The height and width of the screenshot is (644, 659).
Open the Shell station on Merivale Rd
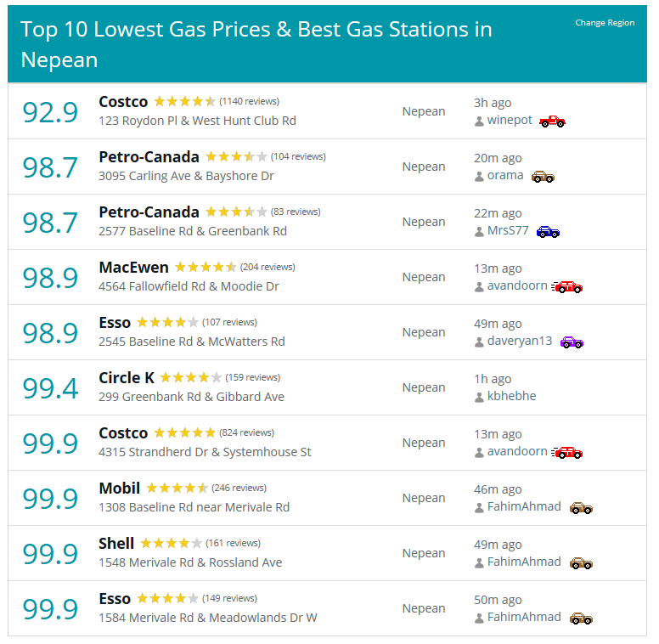pos(116,544)
